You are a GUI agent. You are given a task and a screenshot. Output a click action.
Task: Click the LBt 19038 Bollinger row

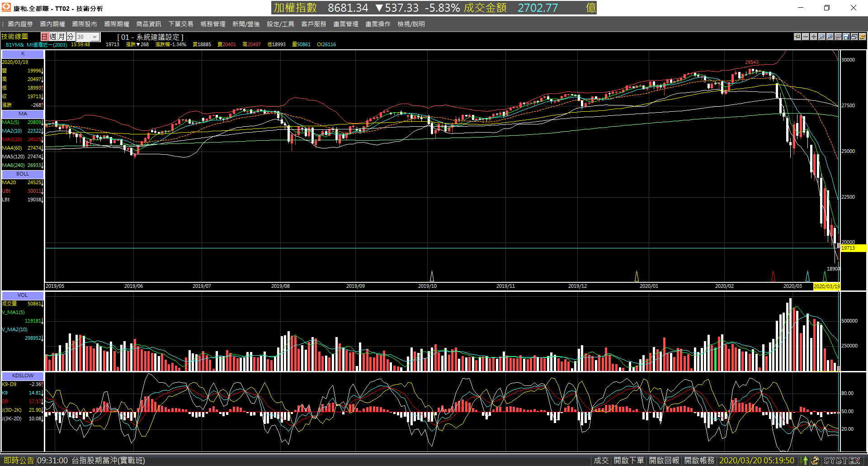point(22,200)
